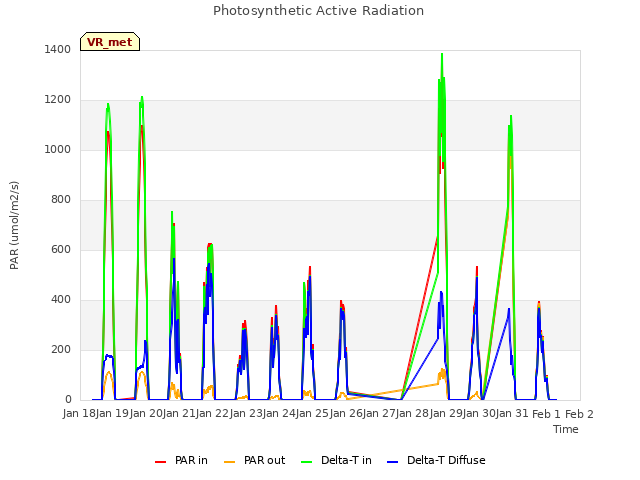Click the PAR (umol/m2/s) axis title
Screen dimensions: 640x480
[14, 225]
